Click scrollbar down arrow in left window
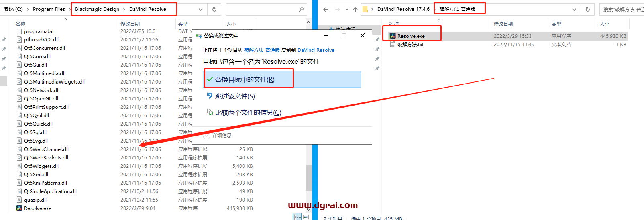 tap(308, 209)
